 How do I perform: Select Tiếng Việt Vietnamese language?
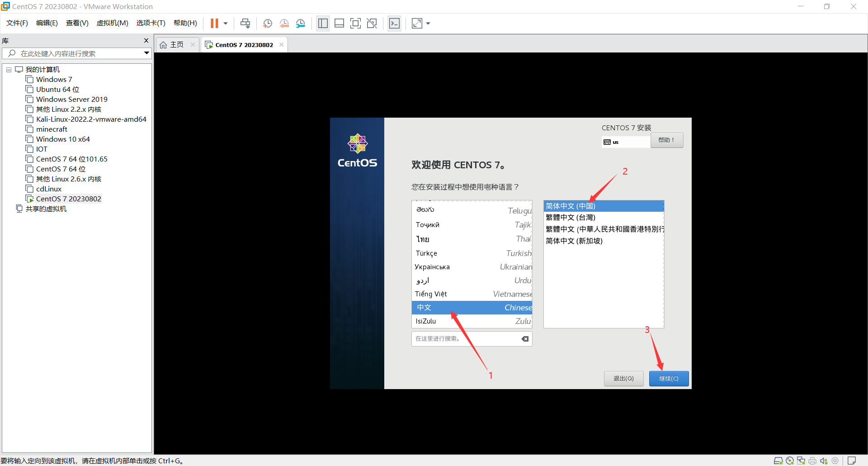click(472, 294)
